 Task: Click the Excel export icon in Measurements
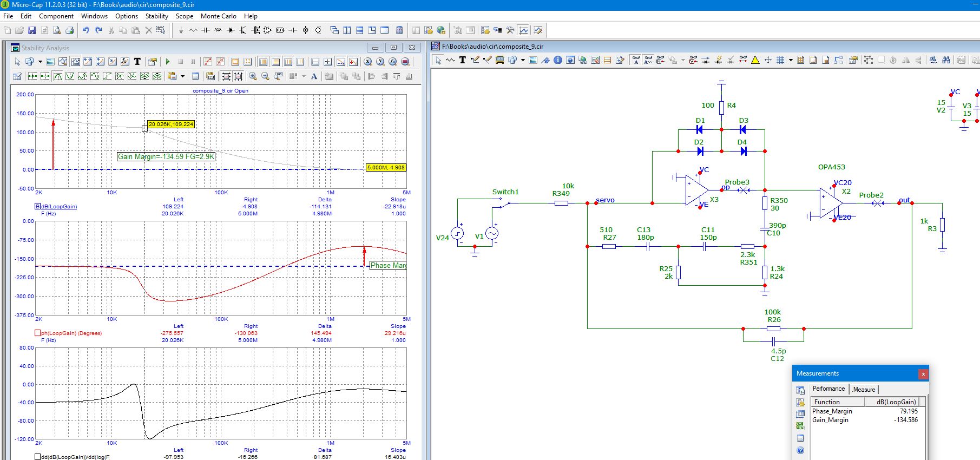coord(800,426)
